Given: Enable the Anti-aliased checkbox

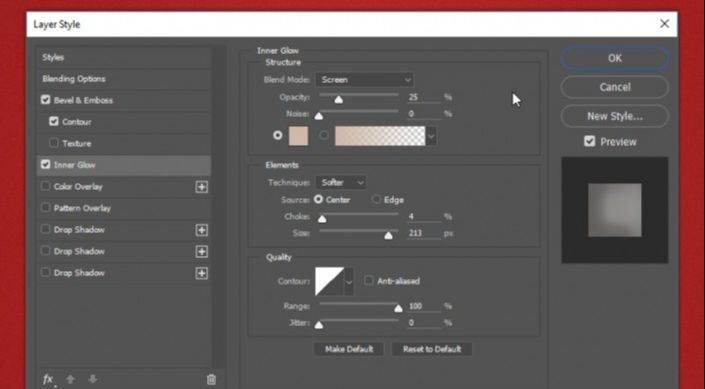Looking at the screenshot, I should (368, 281).
